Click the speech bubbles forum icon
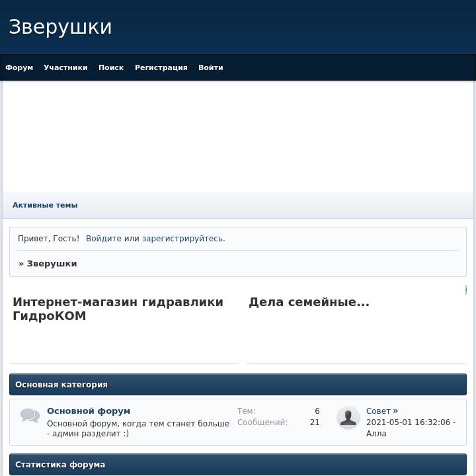 pyautogui.click(x=30, y=415)
